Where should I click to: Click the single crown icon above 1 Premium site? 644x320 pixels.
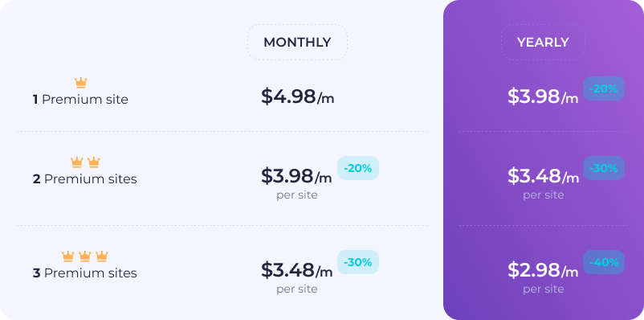(x=81, y=83)
